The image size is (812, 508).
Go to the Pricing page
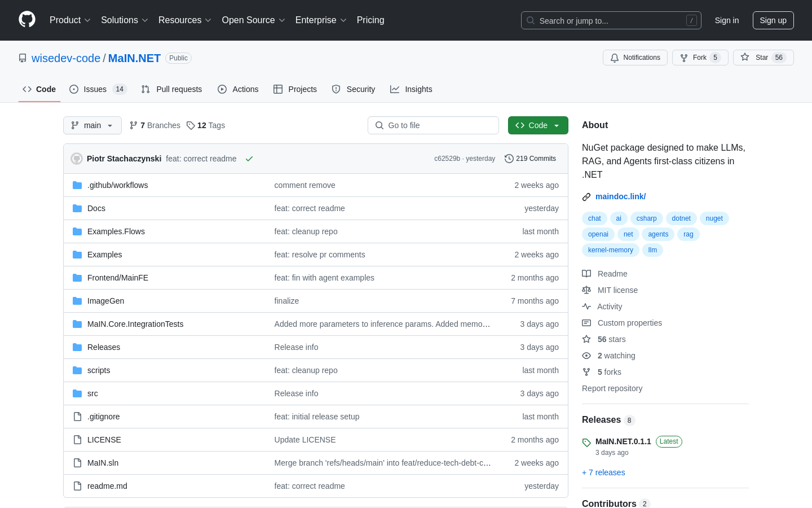coord(370,20)
